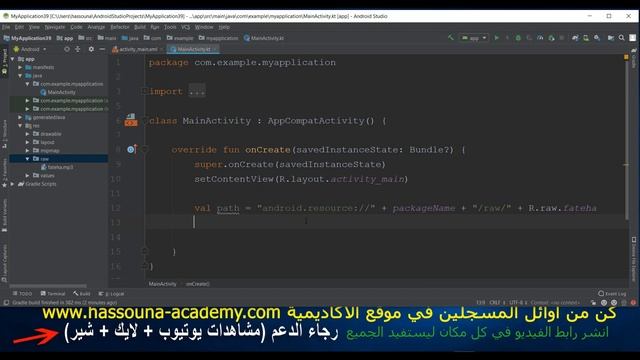
Task: Click the inspection marker at top of editor scrollbar
Action: click(626, 58)
